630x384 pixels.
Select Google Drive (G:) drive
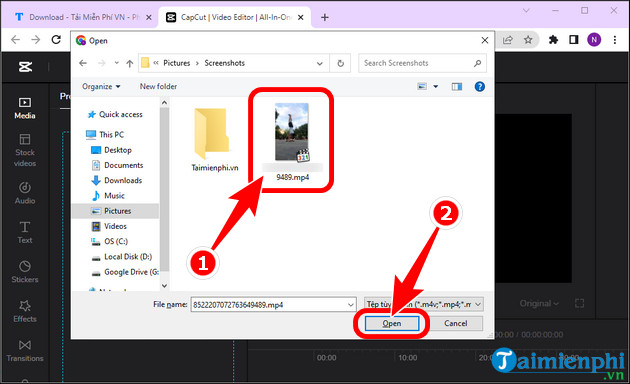click(x=125, y=272)
